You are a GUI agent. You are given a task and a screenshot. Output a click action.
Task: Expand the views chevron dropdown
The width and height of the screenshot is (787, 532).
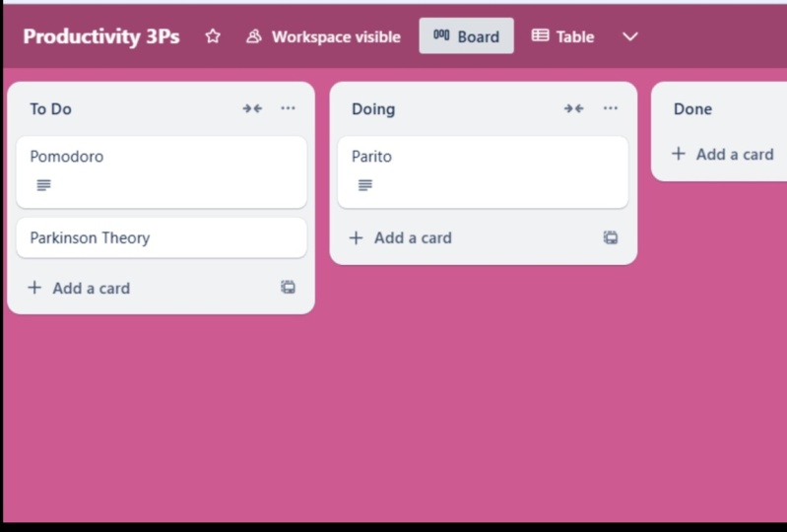[x=630, y=36]
